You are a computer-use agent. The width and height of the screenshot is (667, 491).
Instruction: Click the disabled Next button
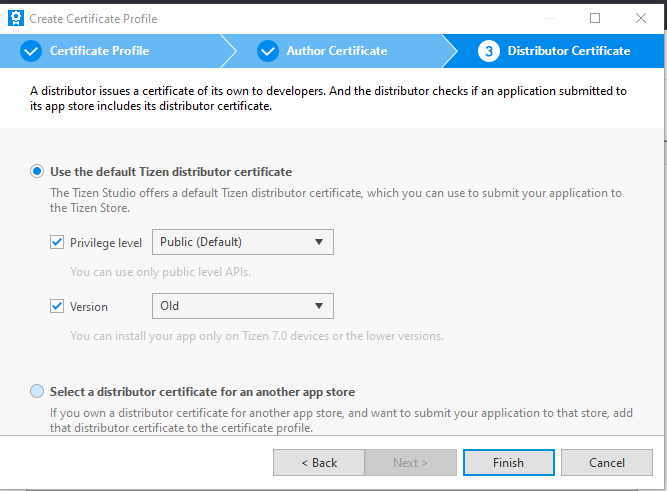click(x=410, y=462)
